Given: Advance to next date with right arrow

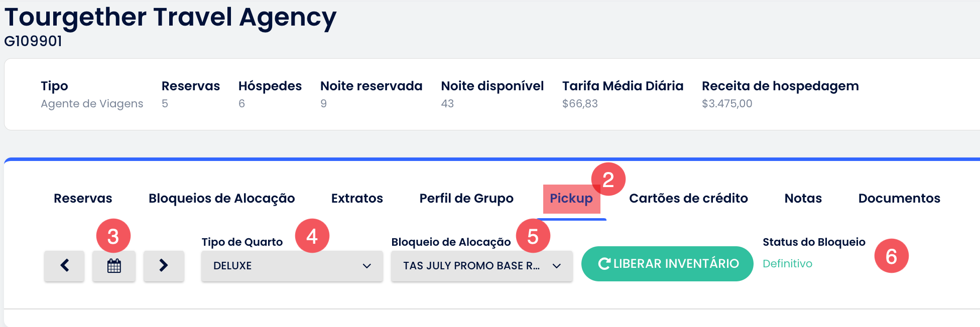Looking at the screenshot, I should point(164,265).
